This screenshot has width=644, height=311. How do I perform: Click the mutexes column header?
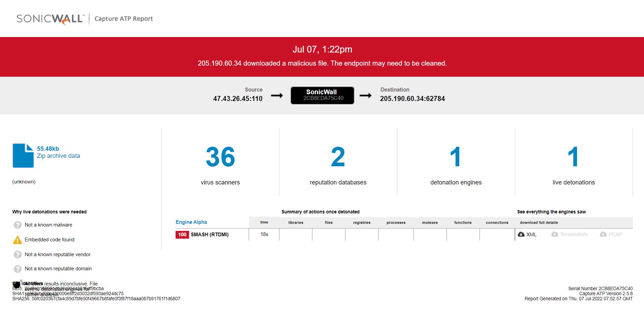click(x=430, y=222)
